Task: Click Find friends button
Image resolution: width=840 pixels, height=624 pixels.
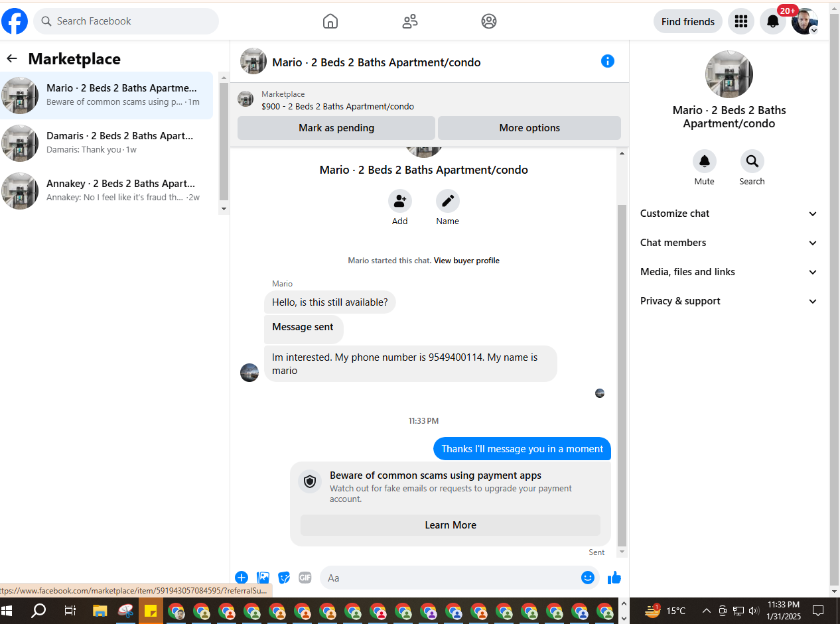Action: pos(688,21)
